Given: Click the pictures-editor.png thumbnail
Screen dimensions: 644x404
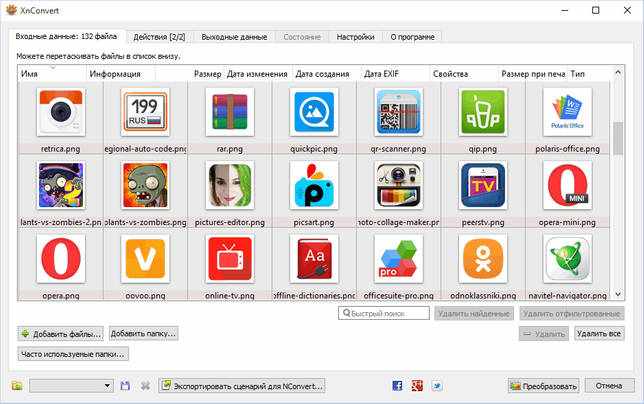Looking at the screenshot, I should [230, 185].
